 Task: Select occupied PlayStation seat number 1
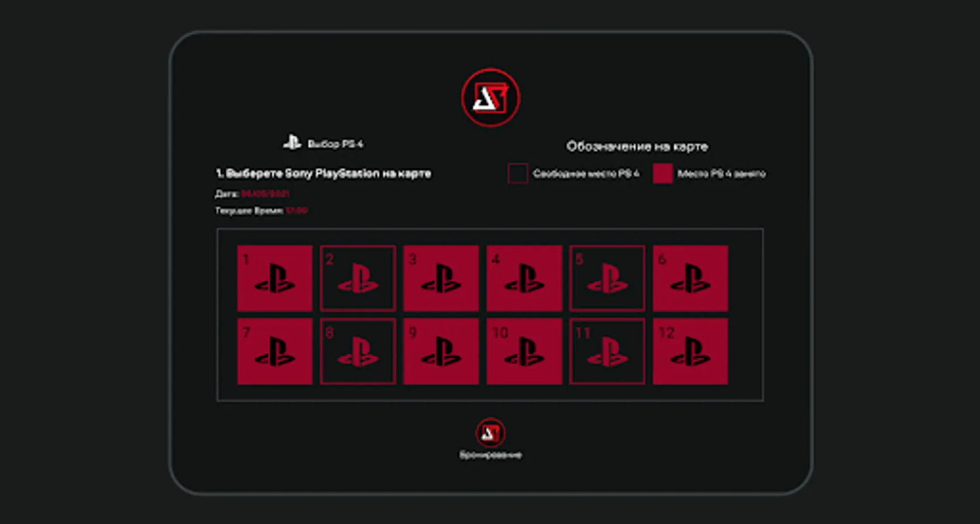pos(275,278)
